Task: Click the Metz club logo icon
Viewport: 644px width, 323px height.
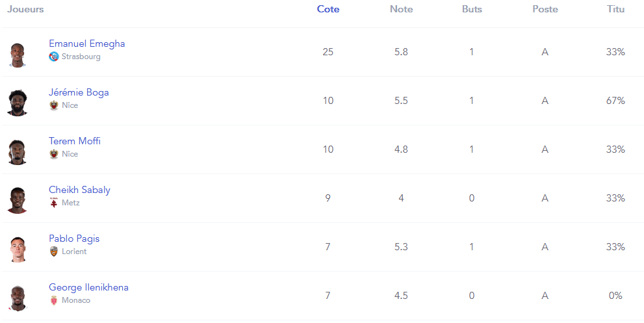Action: click(54, 203)
